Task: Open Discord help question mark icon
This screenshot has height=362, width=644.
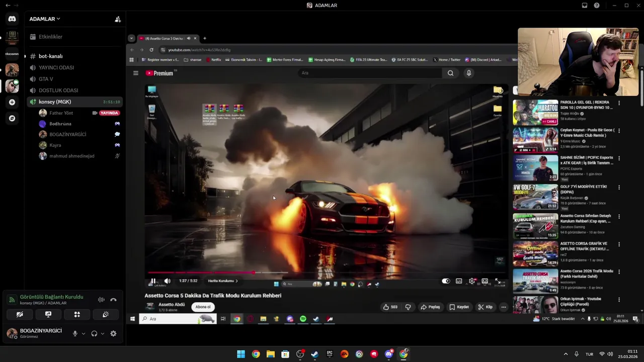Action: (597, 6)
